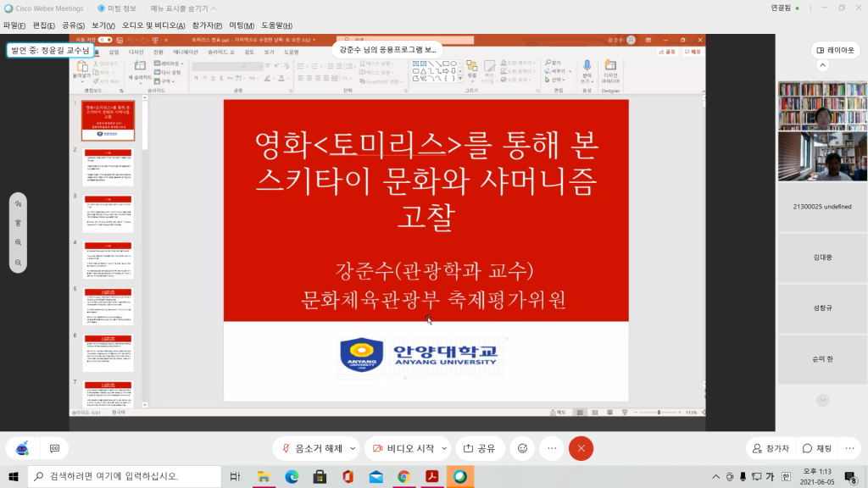Unmute microphone with 음소거 해제
Image resolution: width=868 pixels, height=488 pixels.
pos(312,448)
